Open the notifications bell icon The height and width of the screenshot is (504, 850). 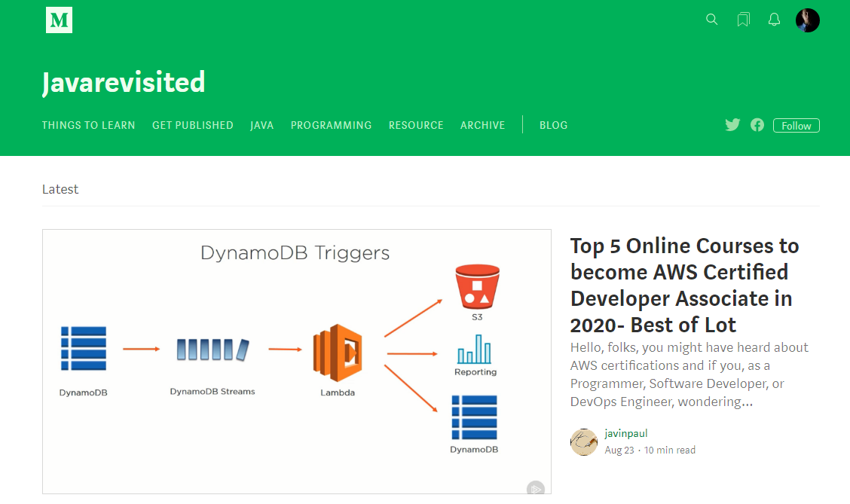tap(774, 20)
